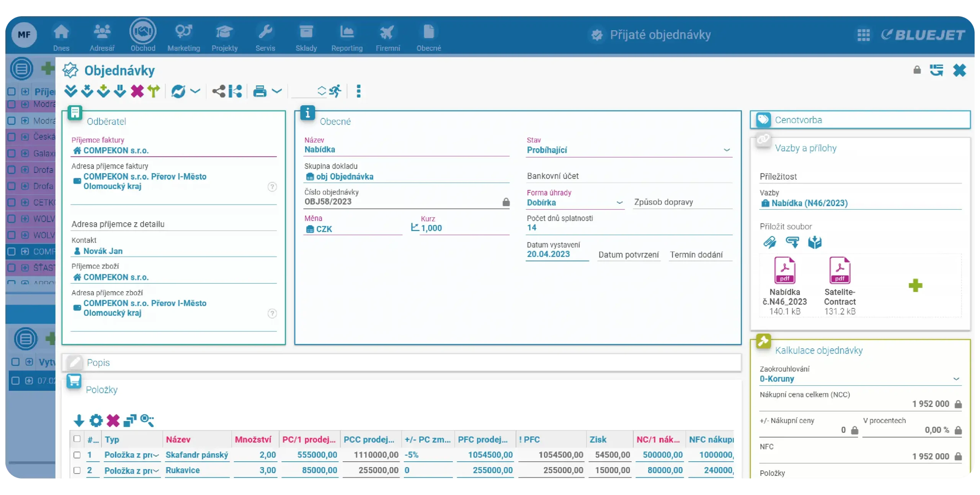This screenshot has width=980, height=495.
Task: Click the share icon in toolbar
Action: point(219,91)
